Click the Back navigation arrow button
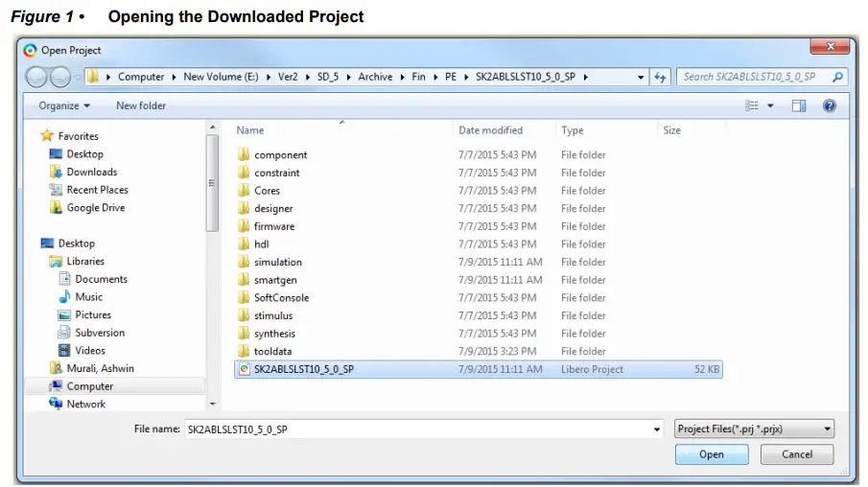 (x=36, y=77)
